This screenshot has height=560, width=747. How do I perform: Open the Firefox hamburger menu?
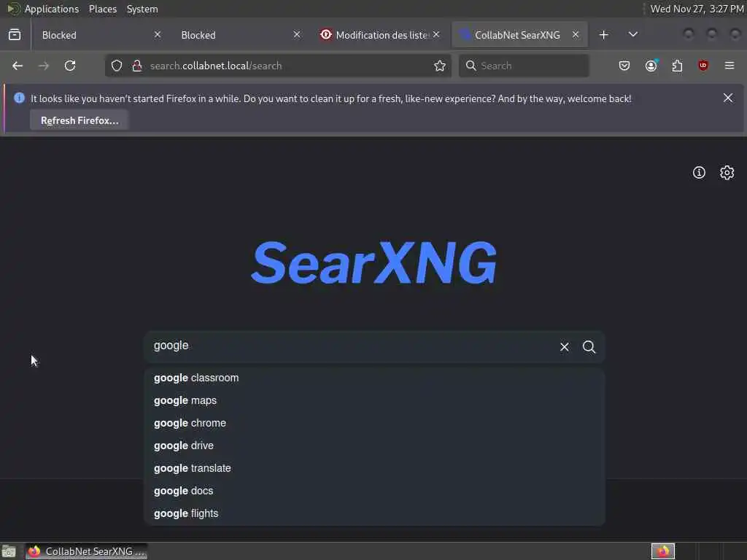click(729, 66)
